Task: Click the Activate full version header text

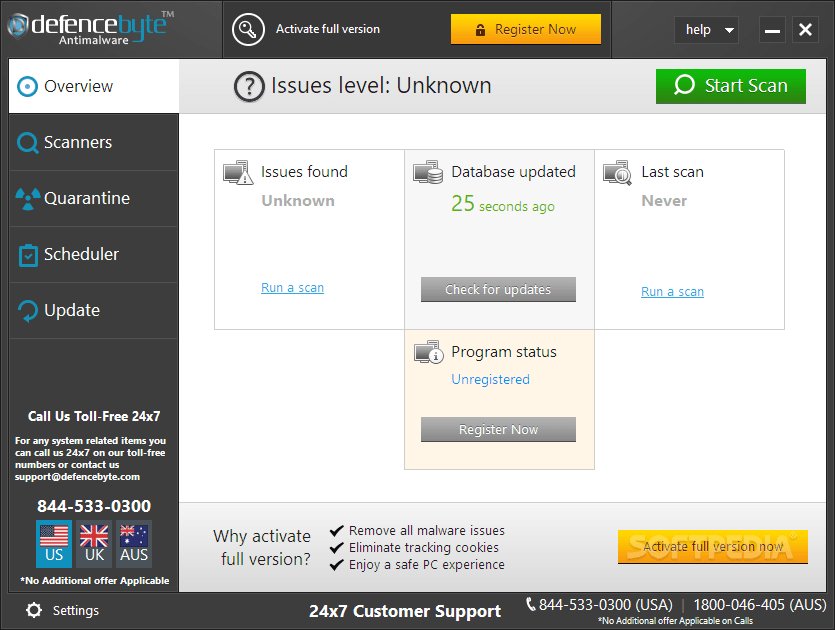Action: [328, 29]
